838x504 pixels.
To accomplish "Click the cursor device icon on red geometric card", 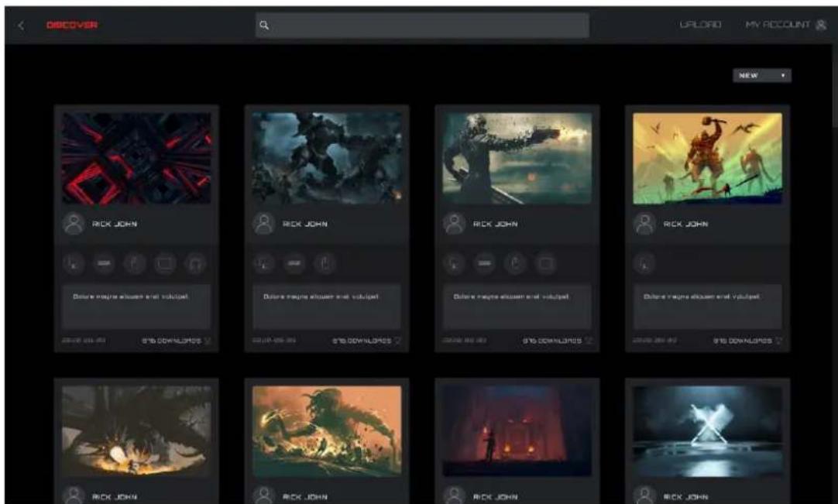I will click(x=74, y=263).
